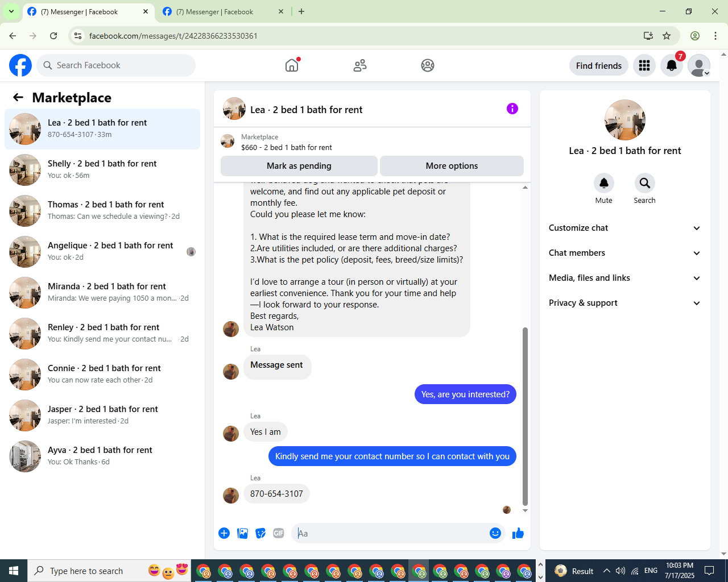Image resolution: width=728 pixels, height=582 pixels.
Task: Search in conversation using magnifier icon
Action: click(644, 183)
